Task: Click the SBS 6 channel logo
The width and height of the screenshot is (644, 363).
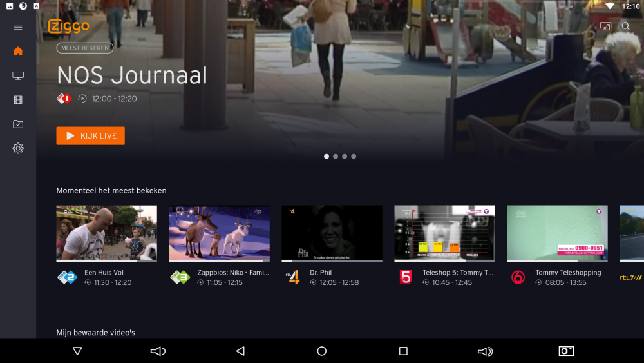Action: click(x=518, y=277)
